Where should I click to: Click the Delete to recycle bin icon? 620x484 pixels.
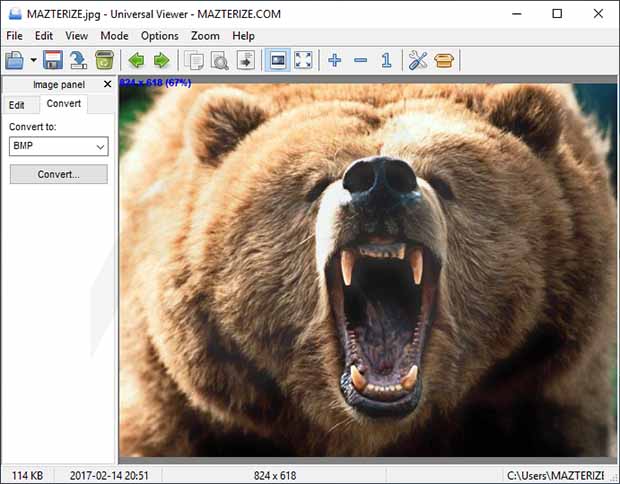pyautogui.click(x=104, y=60)
